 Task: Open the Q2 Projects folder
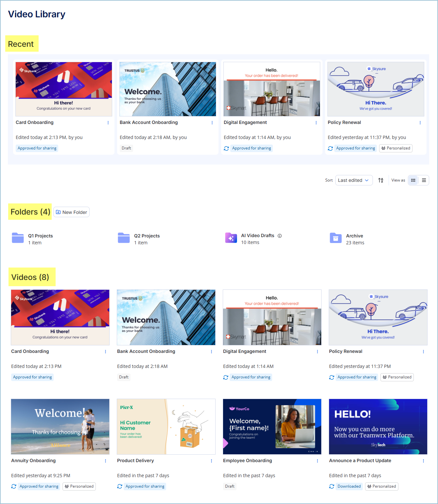click(x=139, y=239)
